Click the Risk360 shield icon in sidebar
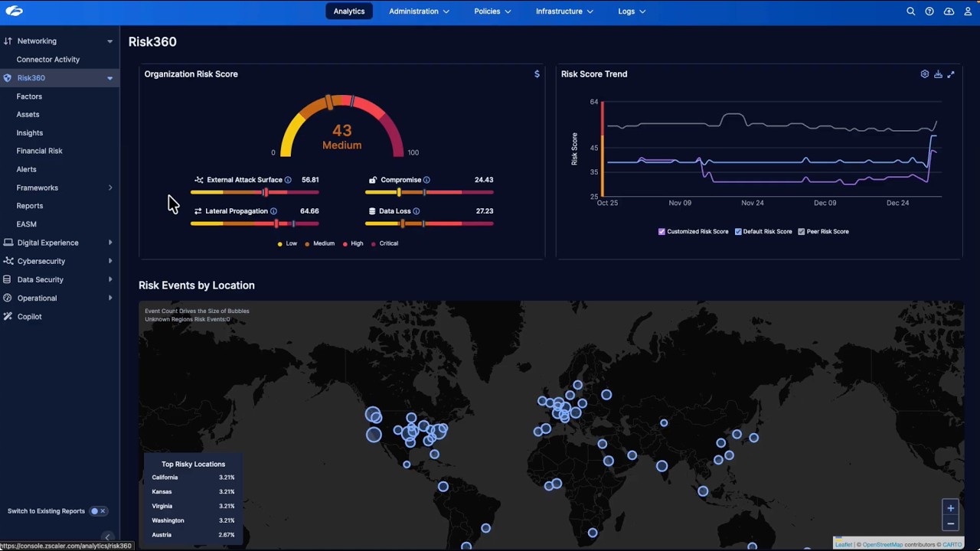This screenshot has width=980, height=551. pyautogui.click(x=8, y=78)
